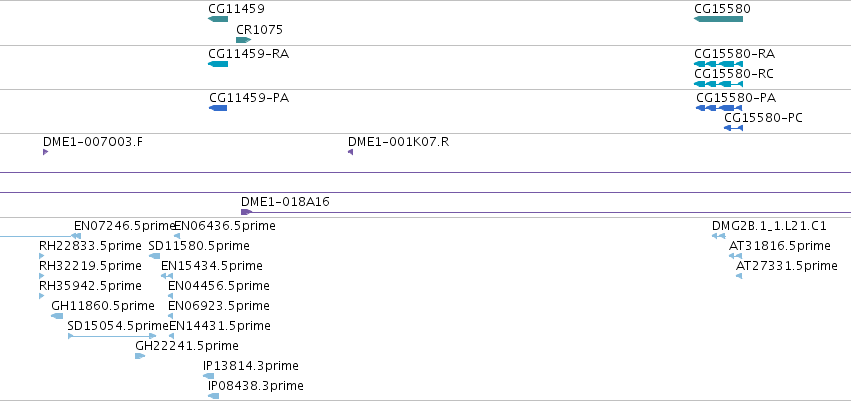Select the GH22241.5prime EST glyph
This screenshot has height=401, width=851.
(140, 357)
